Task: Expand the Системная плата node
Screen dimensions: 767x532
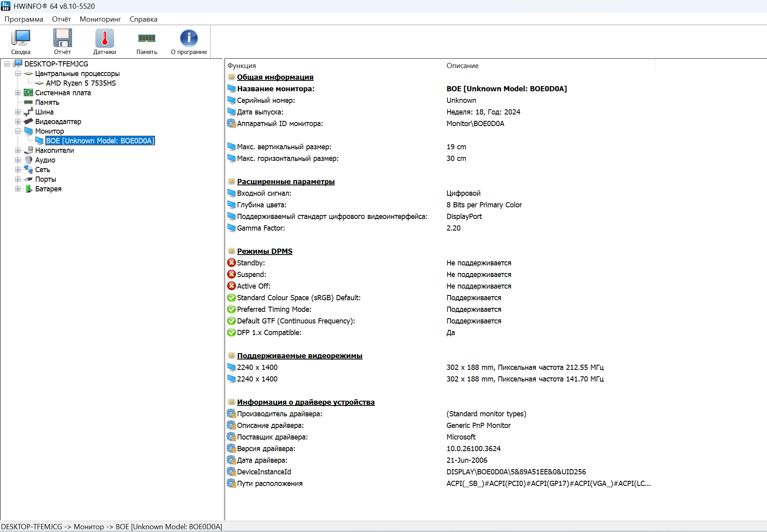Action: 18,93
